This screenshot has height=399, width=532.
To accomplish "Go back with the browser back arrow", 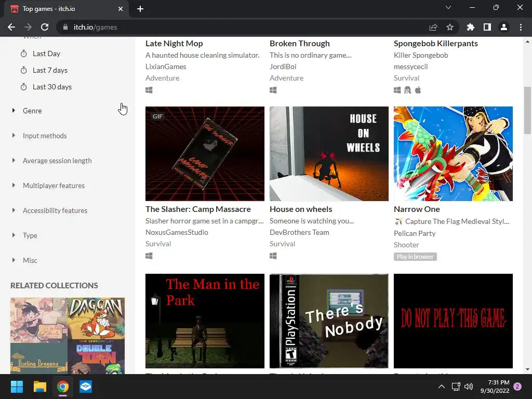I will [x=11, y=27].
